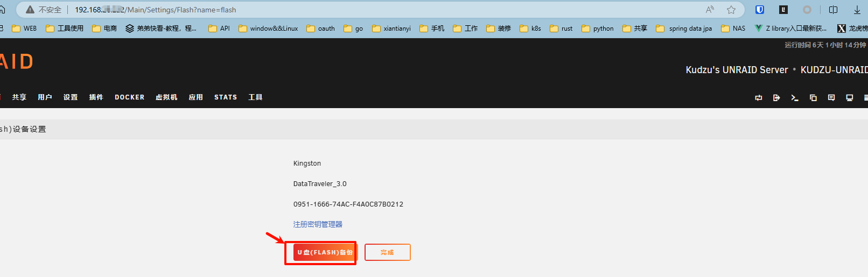The image size is (868, 277).
Task: Open the system info monitor icon
Action: [x=850, y=97]
